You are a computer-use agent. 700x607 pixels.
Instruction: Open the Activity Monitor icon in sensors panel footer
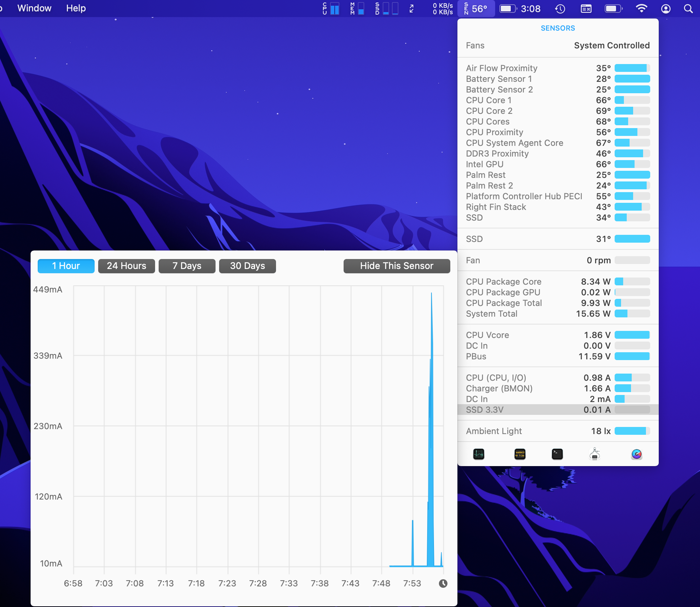478,454
